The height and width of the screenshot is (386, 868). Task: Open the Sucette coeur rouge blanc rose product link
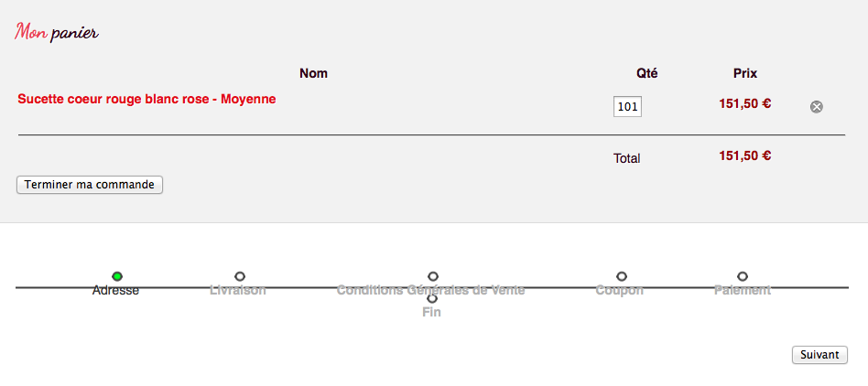tap(146, 99)
